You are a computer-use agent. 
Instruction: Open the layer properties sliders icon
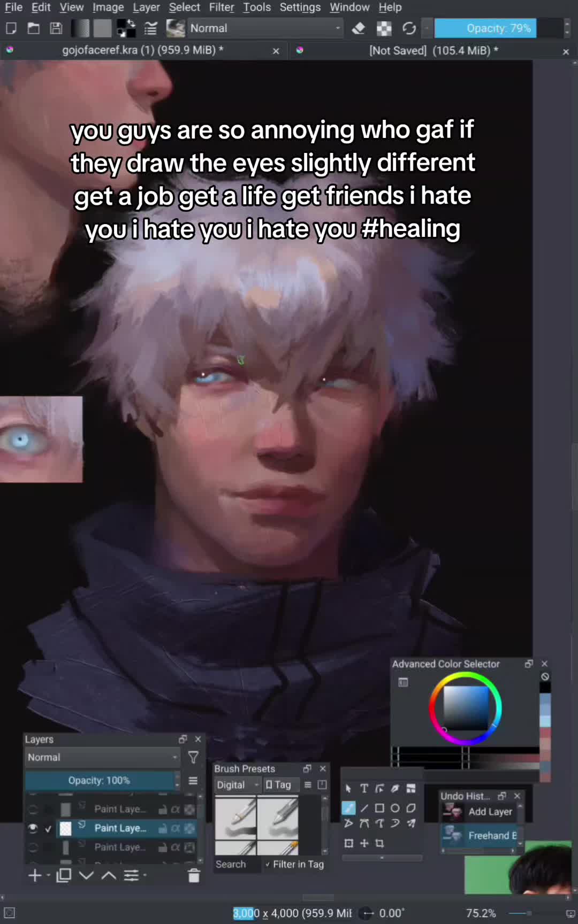[x=132, y=875]
